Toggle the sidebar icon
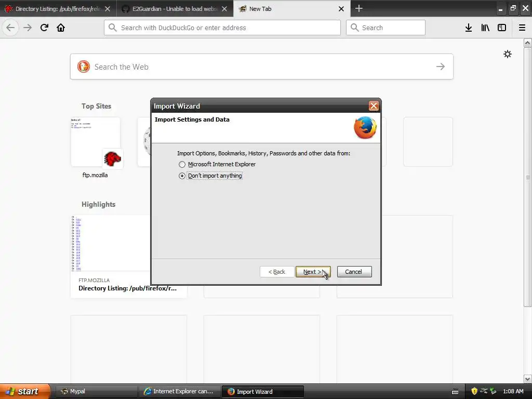Screen dimensions: 532x399 pos(502,28)
